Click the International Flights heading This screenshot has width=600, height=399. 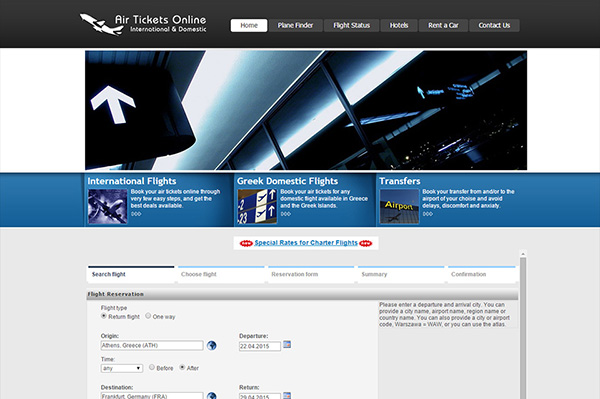(132, 181)
